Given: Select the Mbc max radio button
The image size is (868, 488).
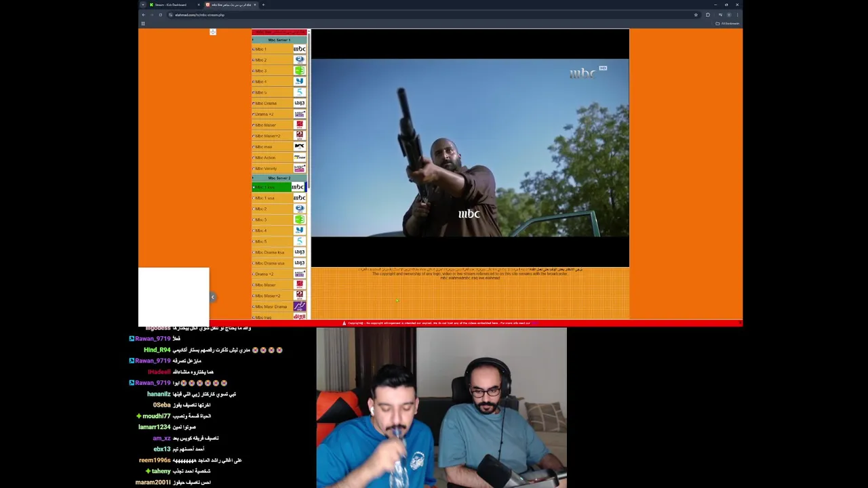Looking at the screenshot, I should (254, 147).
